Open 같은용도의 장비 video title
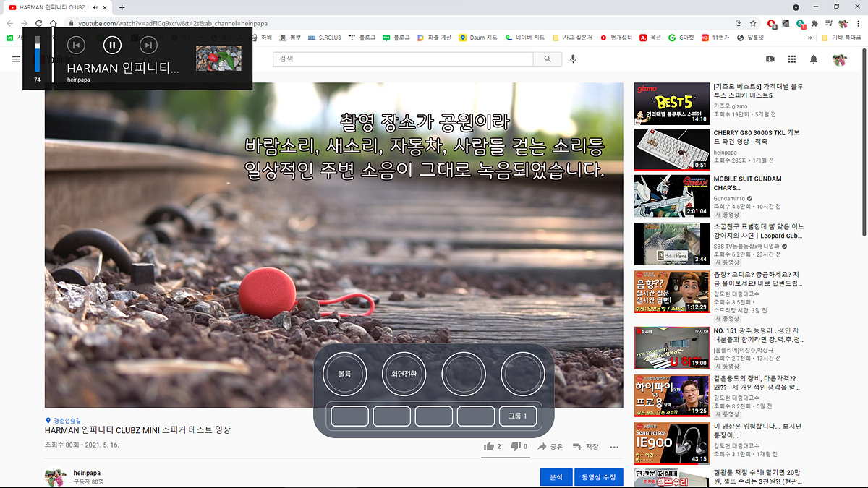868x488 pixels. coord(757,382)
